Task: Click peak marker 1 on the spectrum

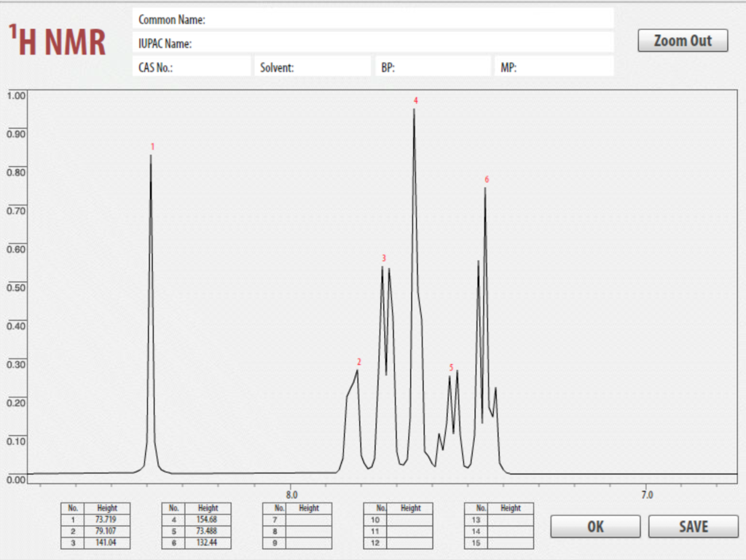Action: click(152, 146)
